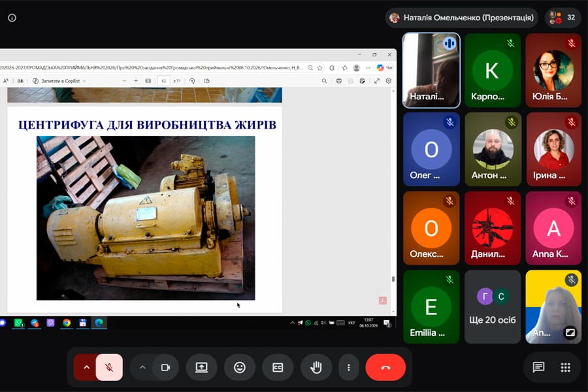Image resolution: width=588 pixels, height=392 pixels.
Task: Toggle closed captions button
Action: [x=278, y=368]
